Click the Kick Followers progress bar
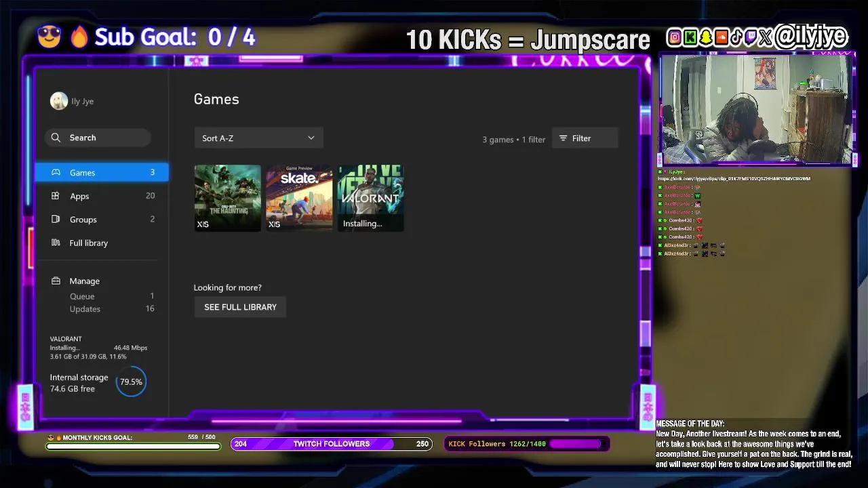868x488 pixels. click(527, 444)
